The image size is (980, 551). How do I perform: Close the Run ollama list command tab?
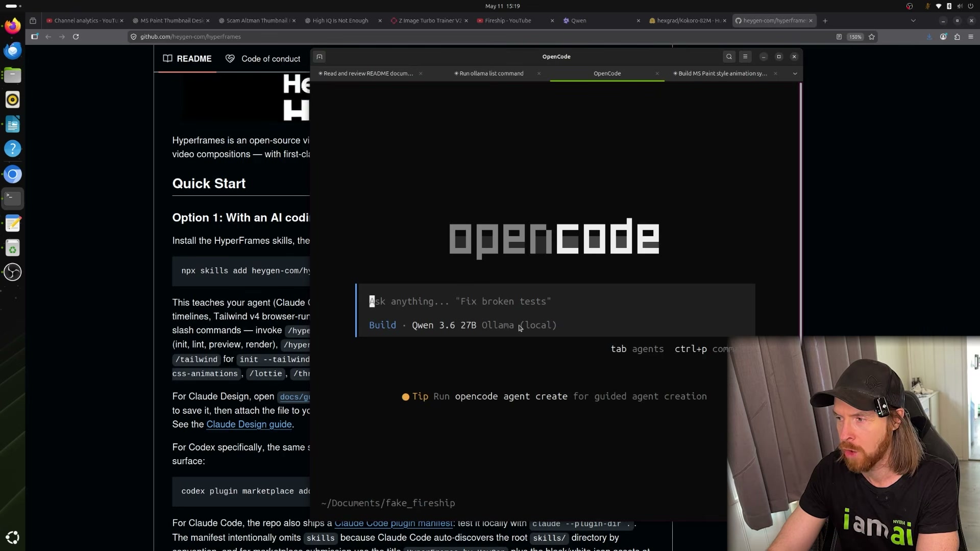[538, 73]
